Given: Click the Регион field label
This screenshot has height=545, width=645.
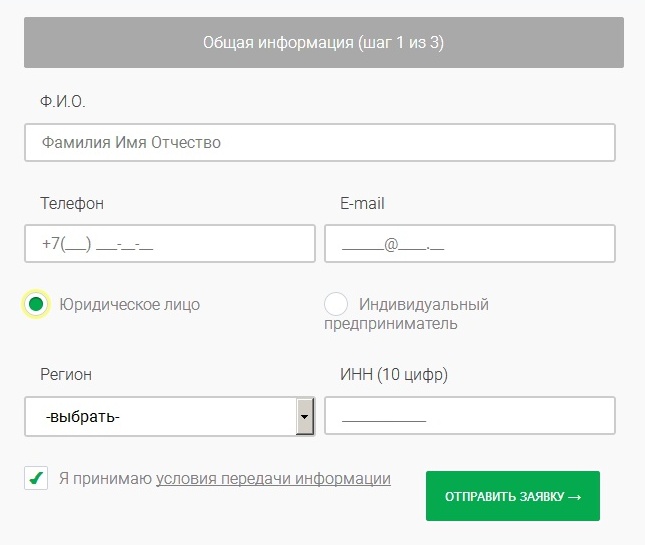Looking at the screenshot, I should [66, 375].
